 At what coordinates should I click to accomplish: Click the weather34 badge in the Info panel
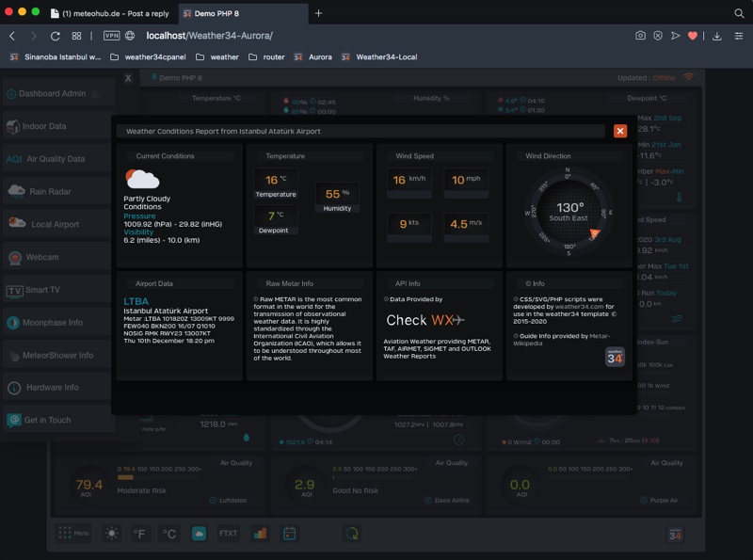[615, 357]
